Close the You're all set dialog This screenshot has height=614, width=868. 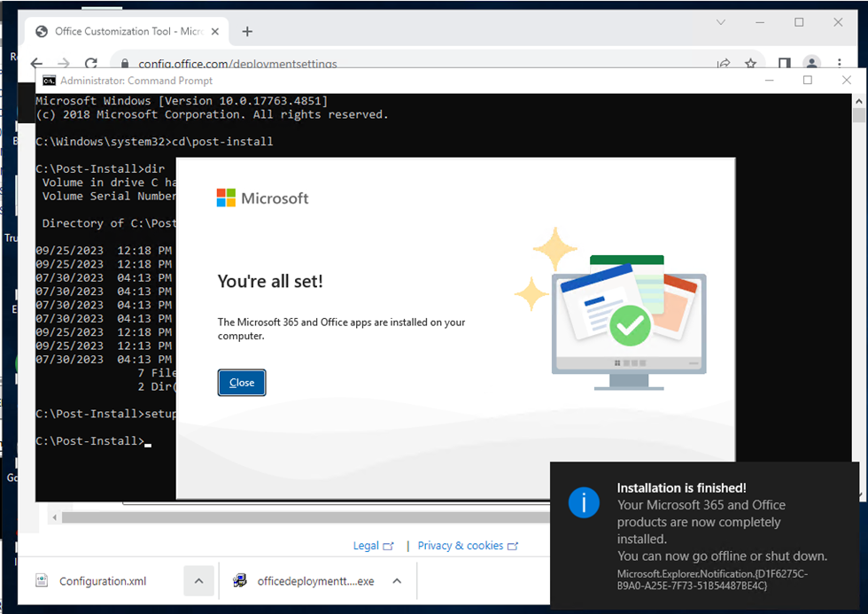[x=241, y=383]
